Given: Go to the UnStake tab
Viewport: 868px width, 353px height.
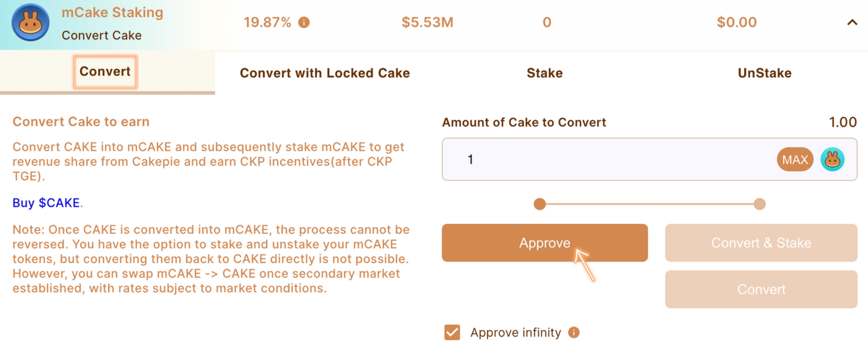Looking at the screenshot, I should point(764,73).
